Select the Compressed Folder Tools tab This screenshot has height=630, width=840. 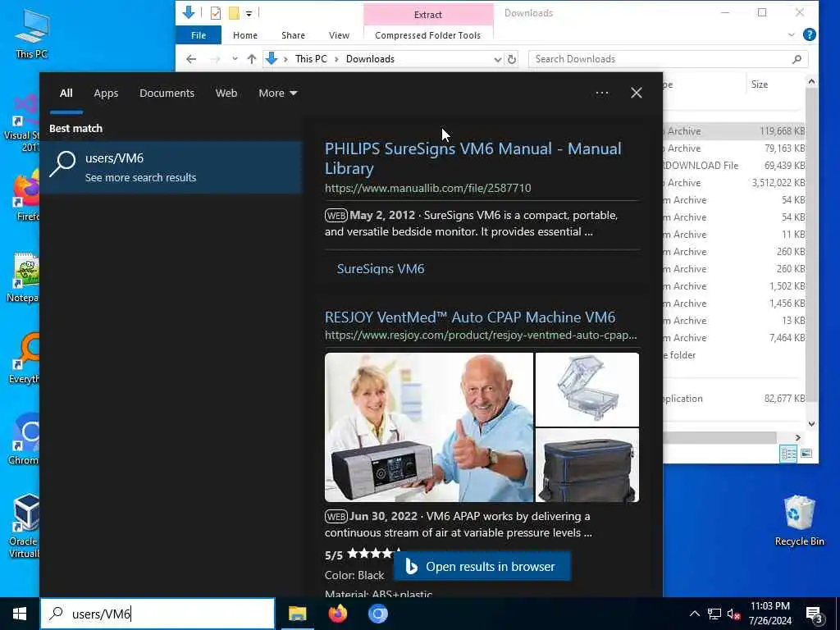coord(427,35)
